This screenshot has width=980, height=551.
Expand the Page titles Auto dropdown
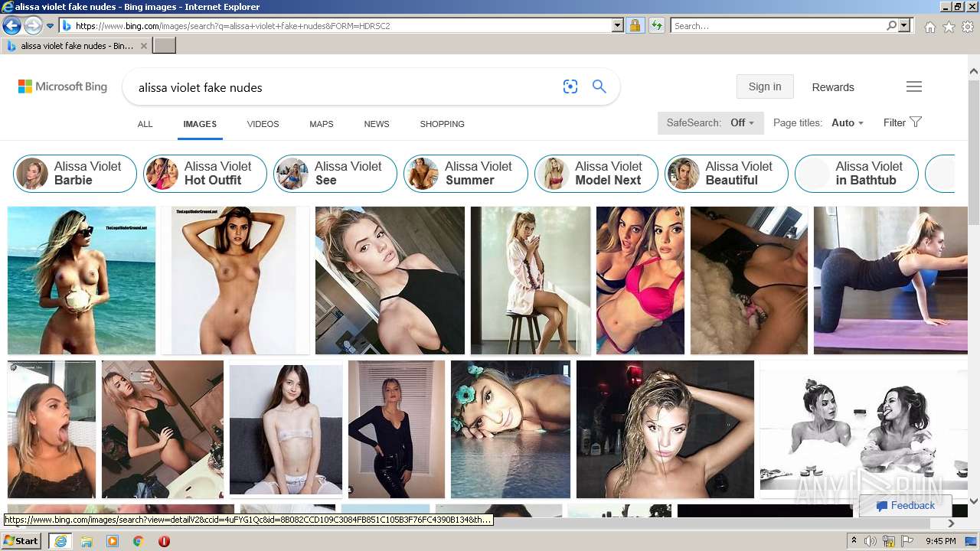(818, 122)
